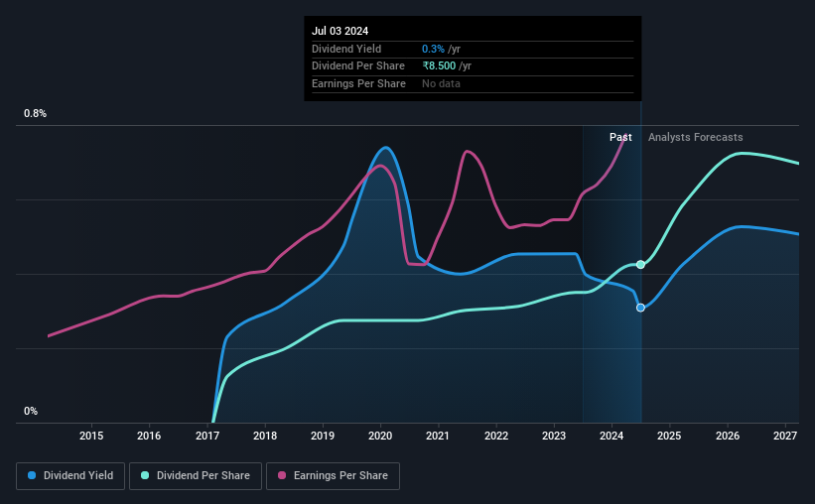Click the ₹8.500 Dividend Per Share value

click(439, 66)
